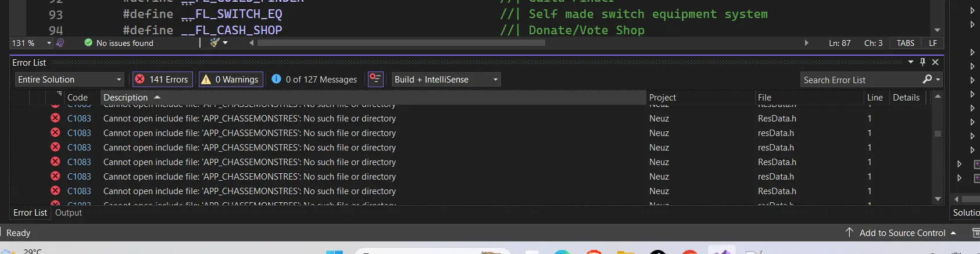Click Add to Source Control
Viewport: 980px width, 254px height.
point(902,233)
